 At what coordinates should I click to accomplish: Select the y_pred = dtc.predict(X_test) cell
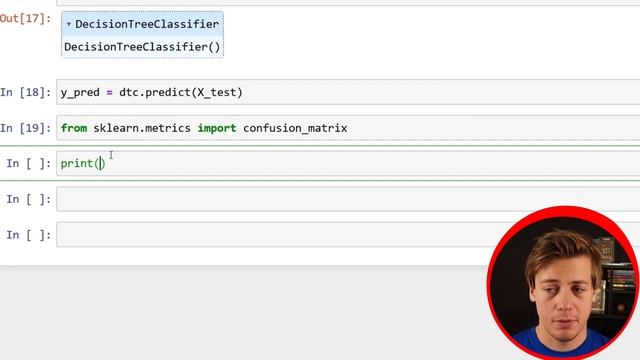(348, 92)
